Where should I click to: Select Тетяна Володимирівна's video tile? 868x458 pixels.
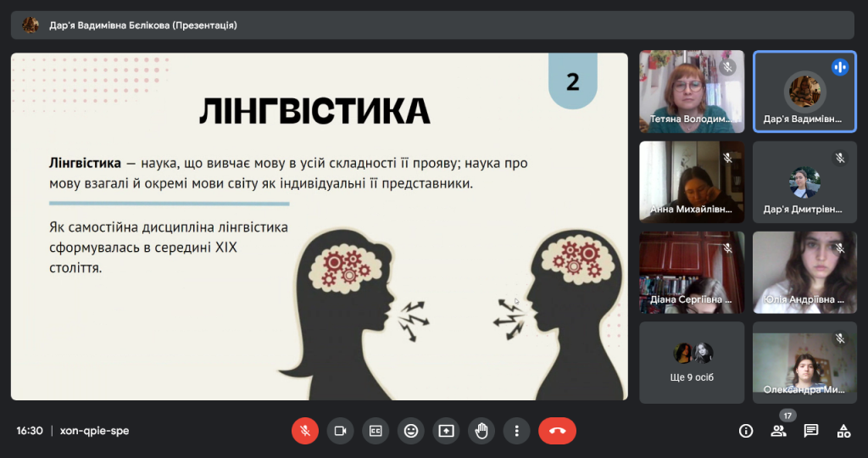pyautogui.click(x=691, y=91)
